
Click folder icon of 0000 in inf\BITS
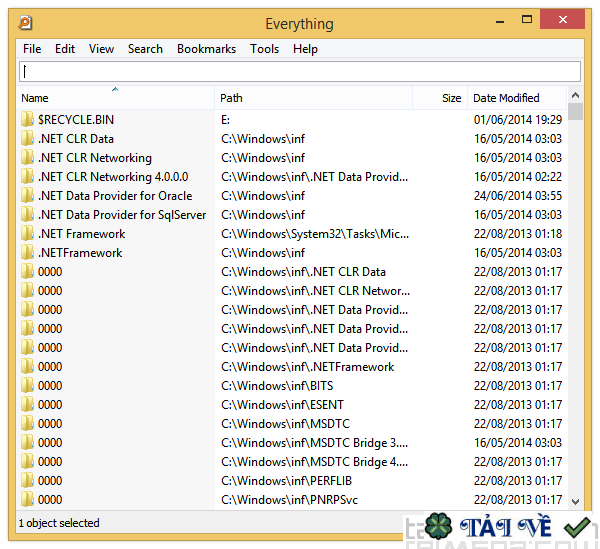27,385
